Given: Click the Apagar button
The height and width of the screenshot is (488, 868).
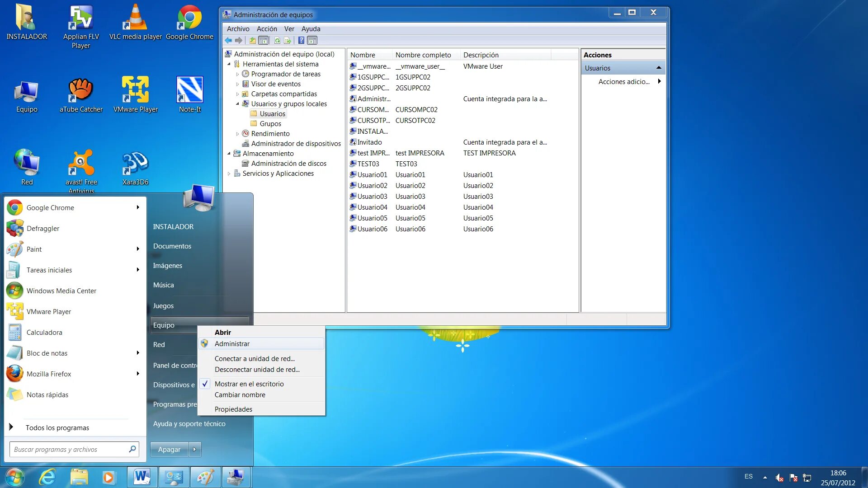Looking at the screenshot, I should click(169, 450).
